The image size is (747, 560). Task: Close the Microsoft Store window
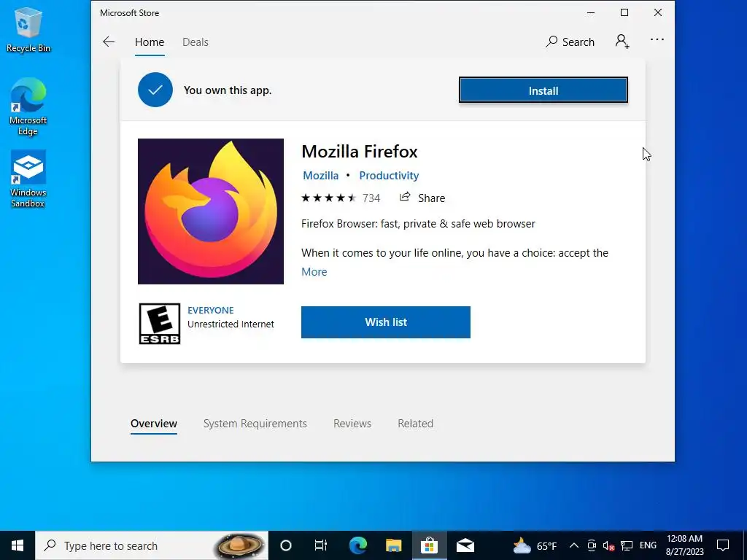(658, 13)
